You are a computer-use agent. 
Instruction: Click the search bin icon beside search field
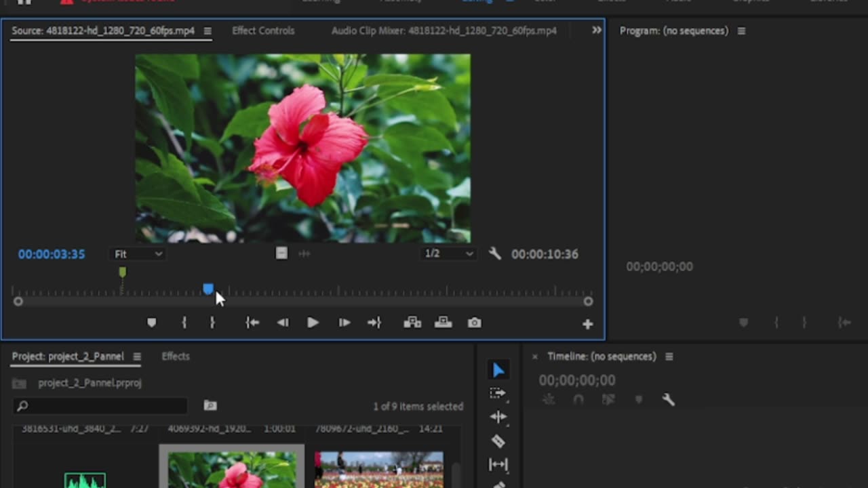pos(210,405)
